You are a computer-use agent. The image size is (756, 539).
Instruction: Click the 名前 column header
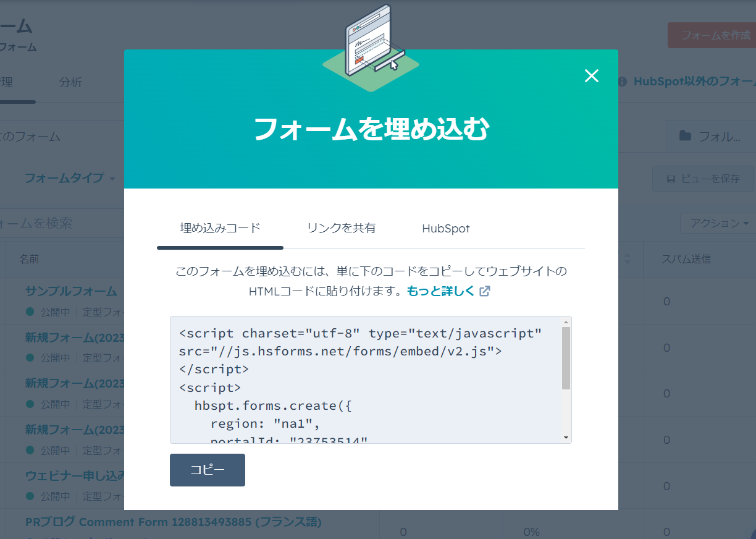(x=29, y=259)
